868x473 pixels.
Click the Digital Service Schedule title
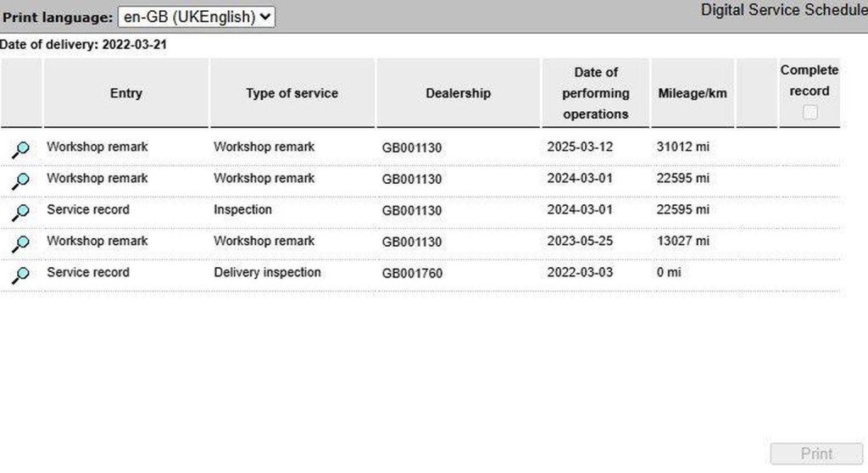[x=783, y=11]
